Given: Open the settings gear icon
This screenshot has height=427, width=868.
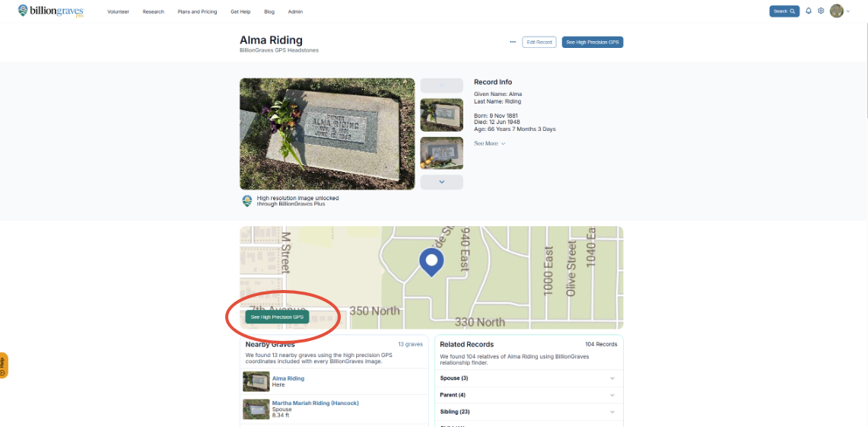Looking at the screenshot, I should (821, 11).
